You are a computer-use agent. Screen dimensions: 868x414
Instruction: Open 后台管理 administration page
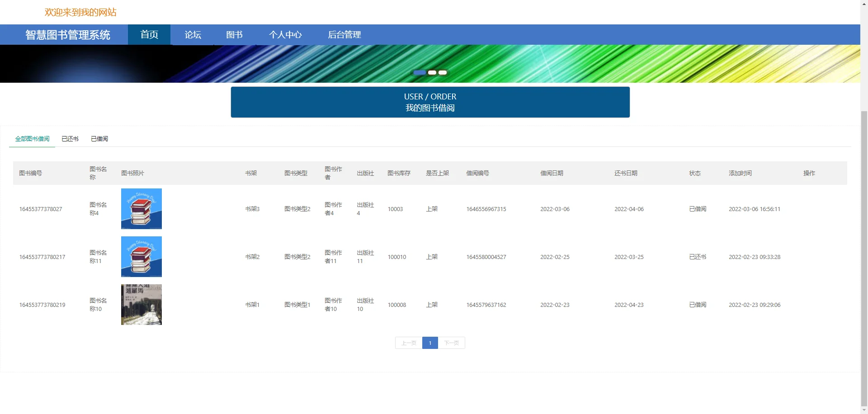point(344,35)
